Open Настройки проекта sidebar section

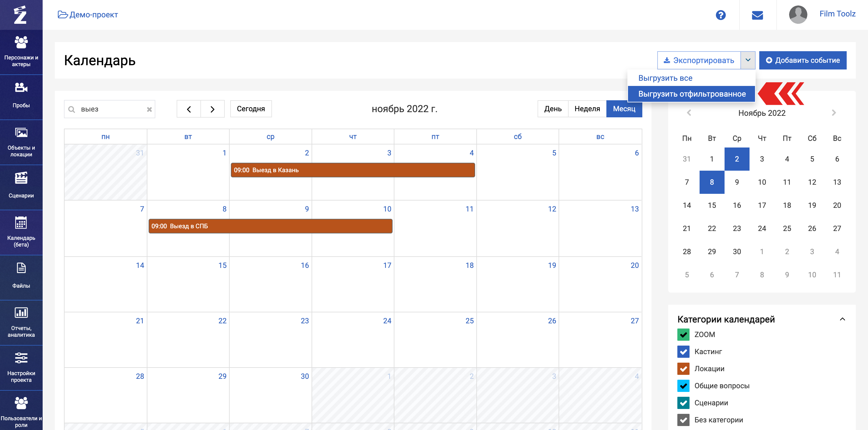coord(21,368)
